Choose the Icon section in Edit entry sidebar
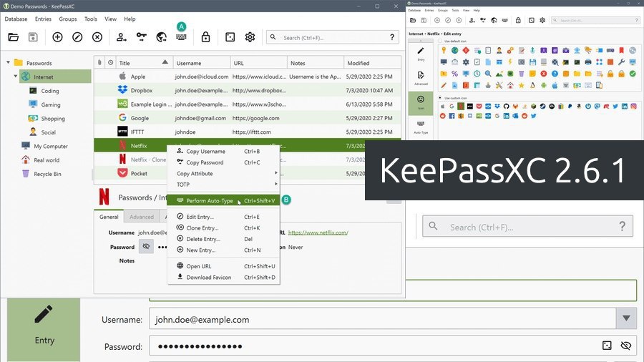The height and width of the screenshot is (362, 644). [x=421, y=103]
